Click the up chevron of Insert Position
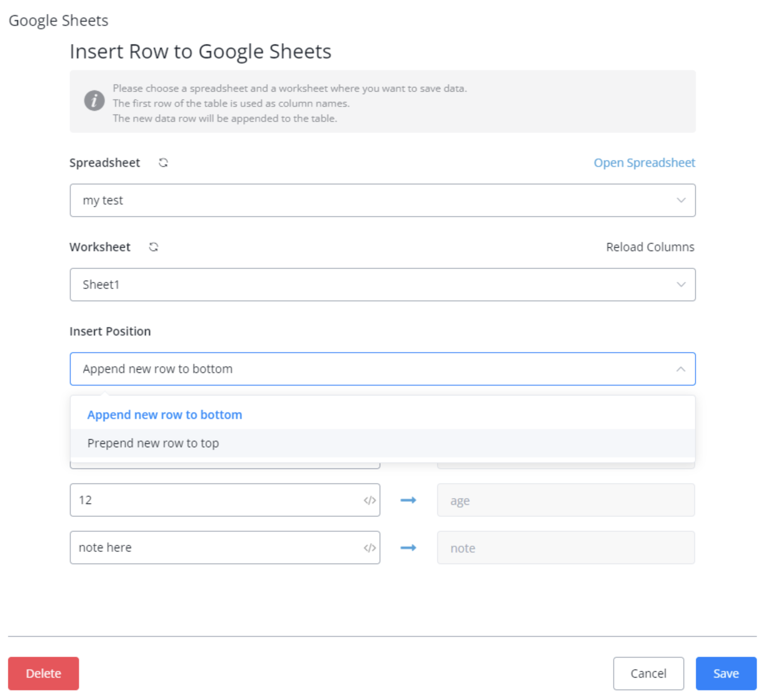Screen dimensions: 768x700 [x=681, y=369]
